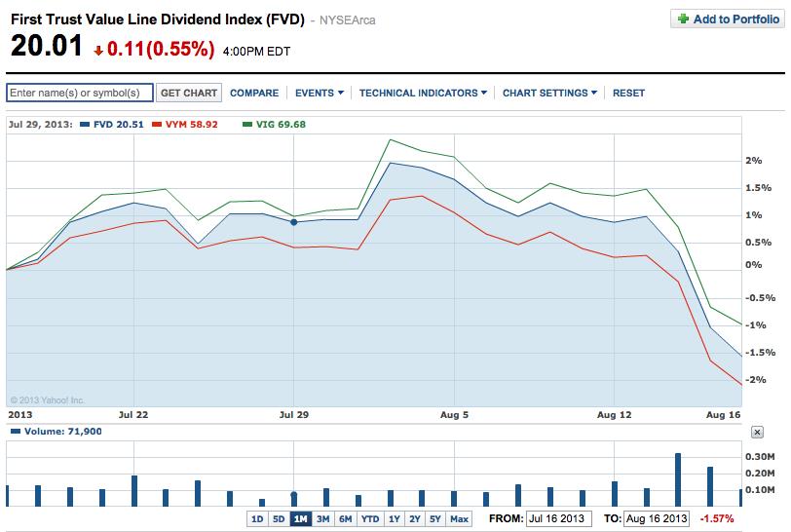The image size is (791, 532).
Task: Select the 1M range tab
Action: tap(301, 519)
